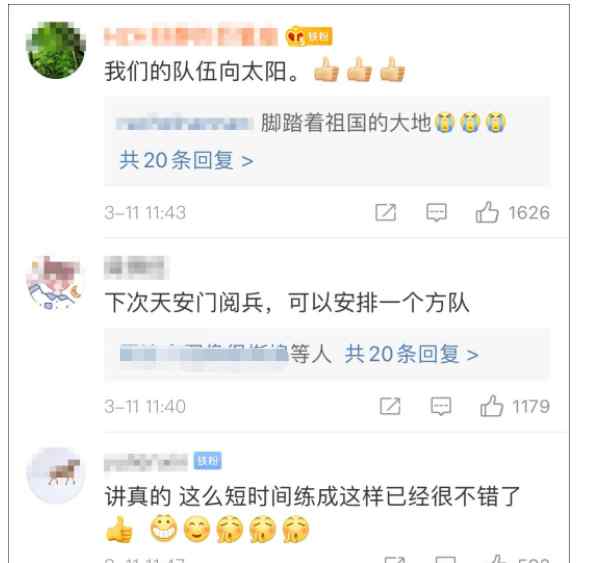Open the second commenter's blurred username
Viewport: 593px width, 563px height.
pos(137,268)
